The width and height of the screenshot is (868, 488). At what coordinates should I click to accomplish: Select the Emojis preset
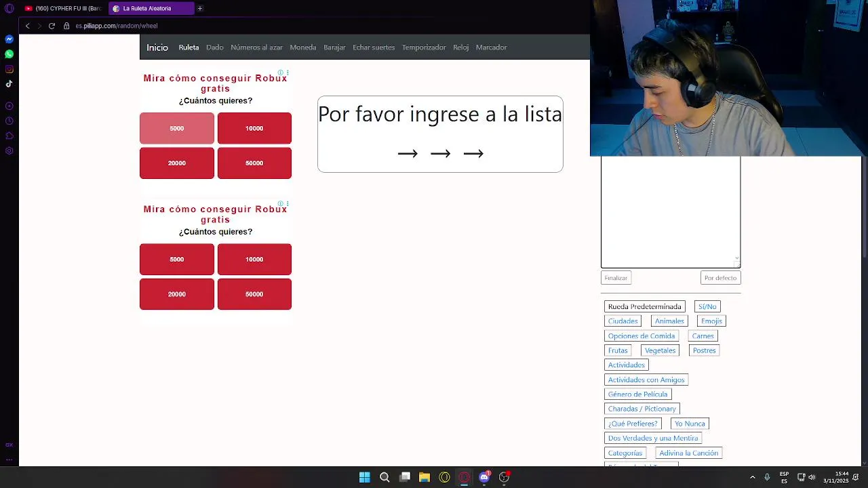click(x=711, y=321)
